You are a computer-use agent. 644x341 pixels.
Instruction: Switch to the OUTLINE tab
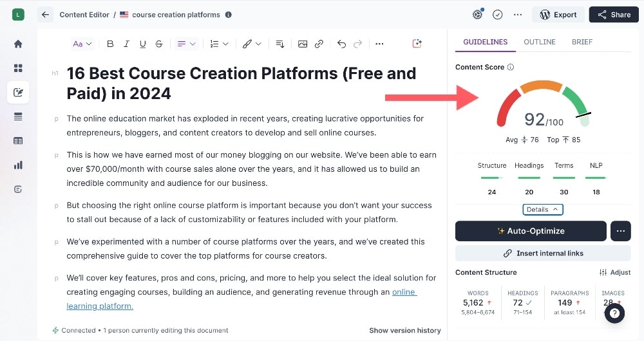click(x=539, y=42)
